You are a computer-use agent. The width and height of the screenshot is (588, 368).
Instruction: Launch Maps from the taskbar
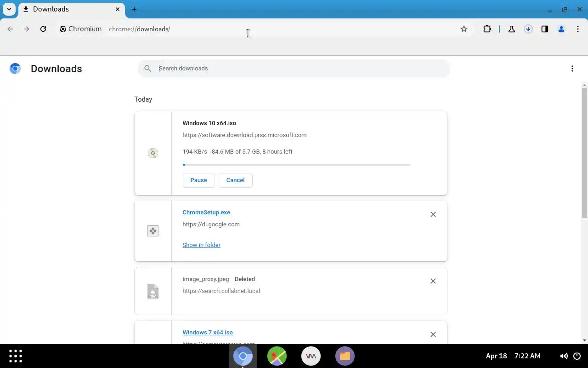(277, 356)
